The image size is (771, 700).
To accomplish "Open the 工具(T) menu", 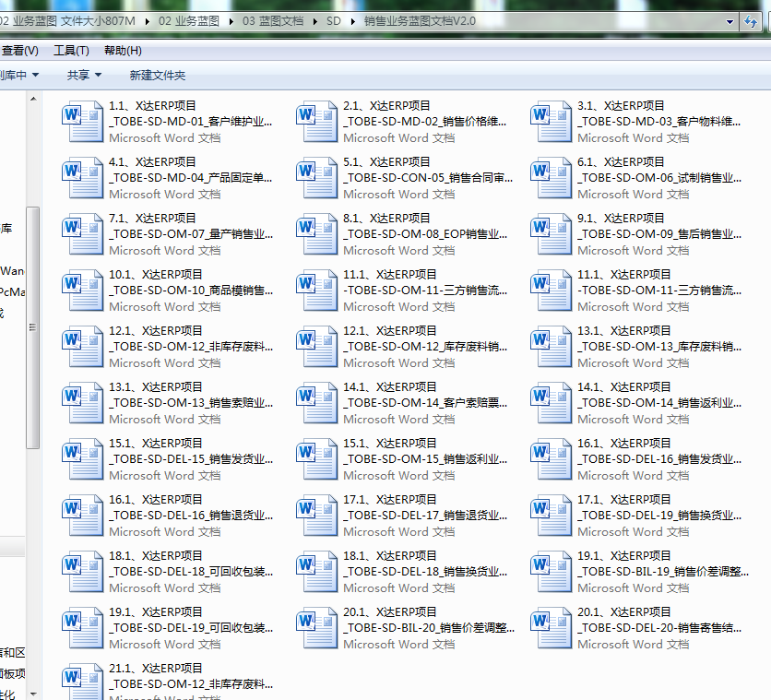I will pos(71,51).
